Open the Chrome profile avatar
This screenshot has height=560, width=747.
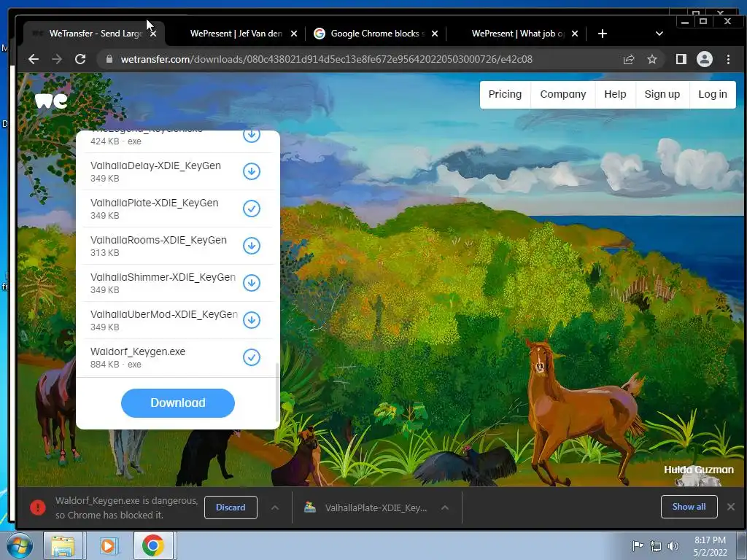[x=705, y=59]
